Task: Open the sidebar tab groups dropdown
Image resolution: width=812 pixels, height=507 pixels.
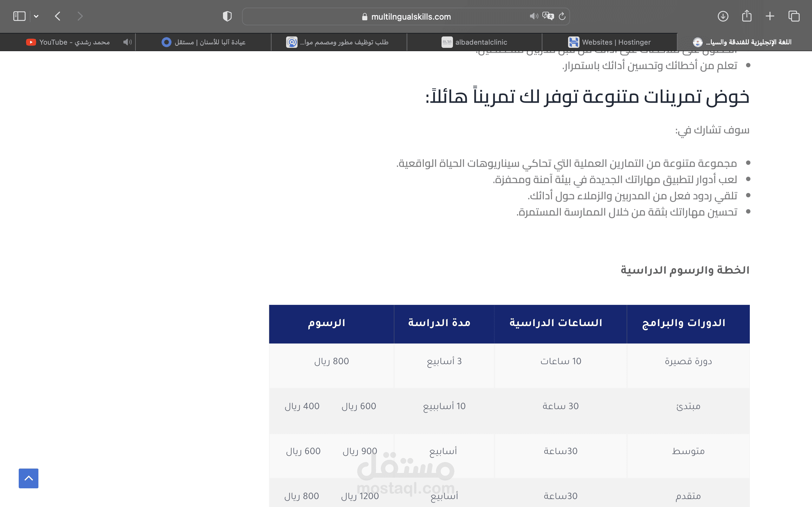Action: point(36,16)
